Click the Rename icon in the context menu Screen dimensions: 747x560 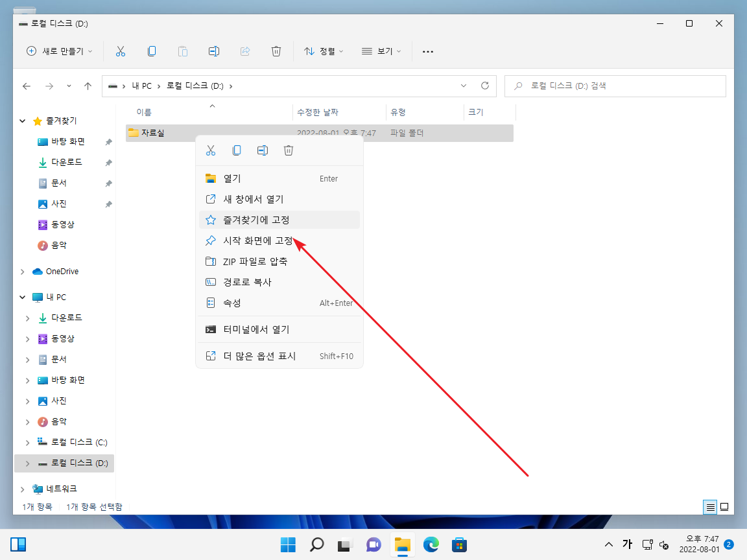263,150
